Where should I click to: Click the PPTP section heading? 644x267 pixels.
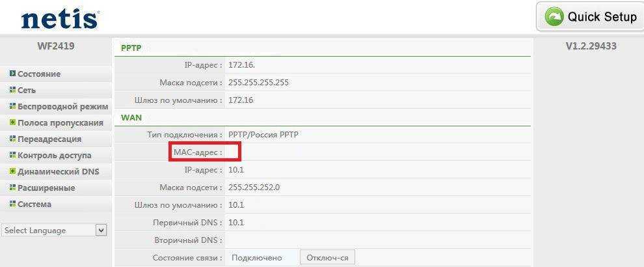coord(131,48)
